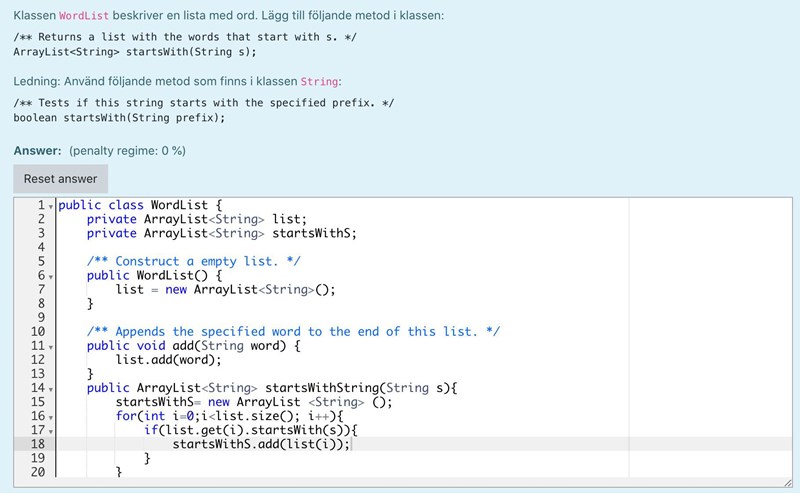Click the Reset answer button
Viewport: 800px width, 493px height.
pyautogui.click(x=60, y=179)
